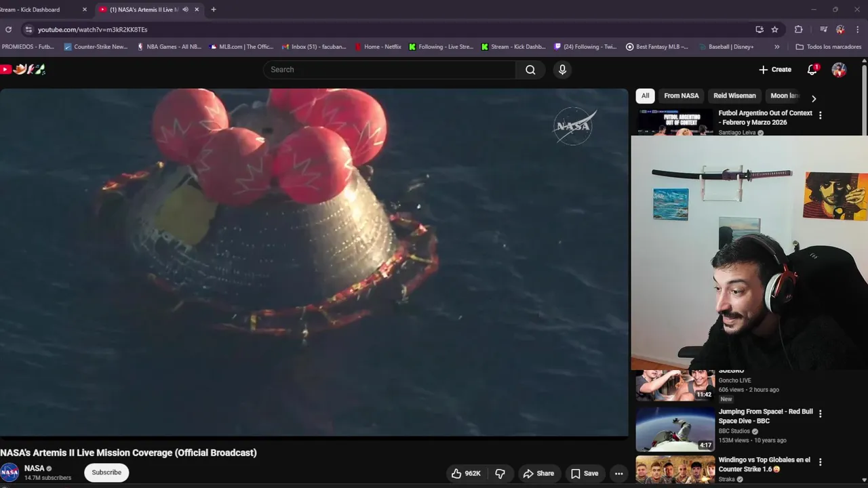Open options for Futbol Argentino video
This screenshot has height=488, width=868.
[x=820, y=116]
